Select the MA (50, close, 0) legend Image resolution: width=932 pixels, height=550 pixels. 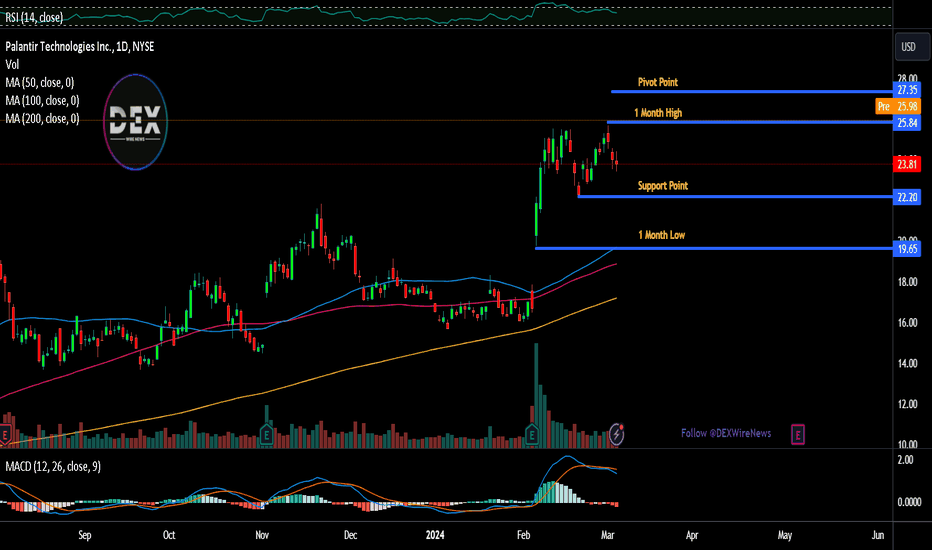pyautogui.click(x=40, y=83)
